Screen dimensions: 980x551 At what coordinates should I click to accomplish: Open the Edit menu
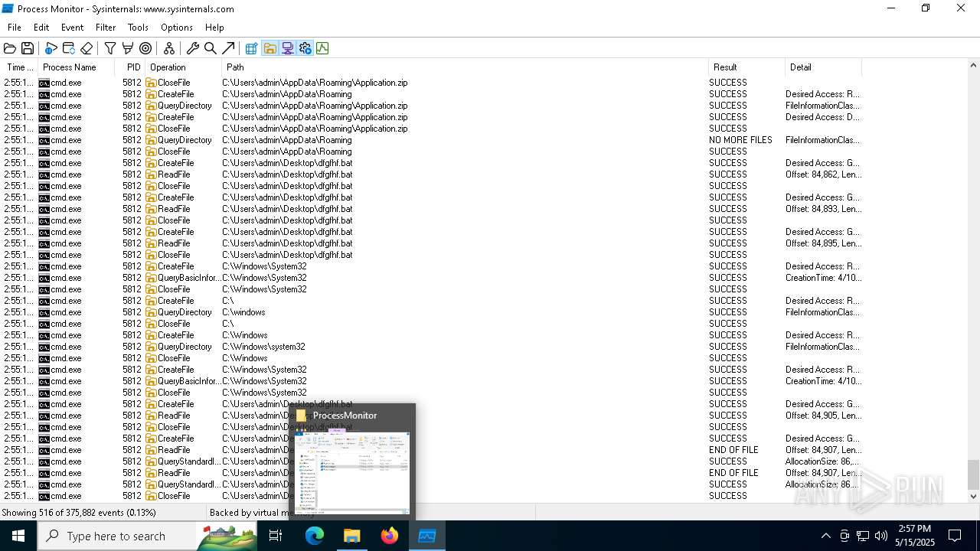tap(41, 28)
